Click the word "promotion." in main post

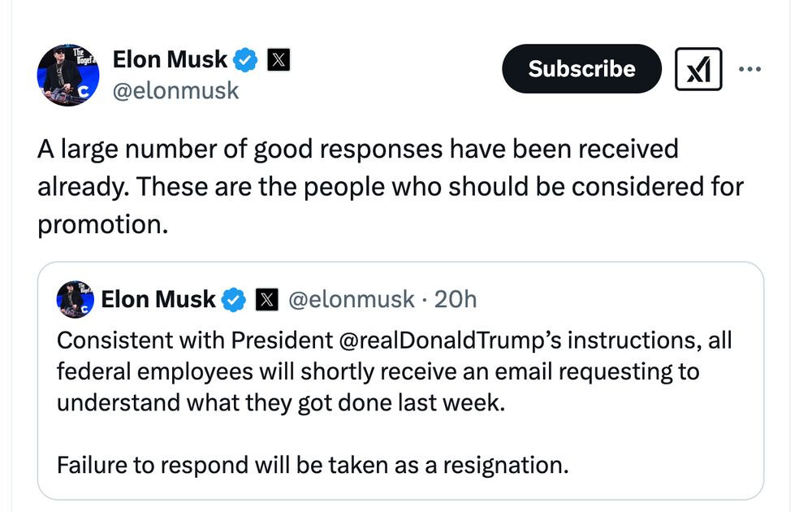(x=102, y=225)
